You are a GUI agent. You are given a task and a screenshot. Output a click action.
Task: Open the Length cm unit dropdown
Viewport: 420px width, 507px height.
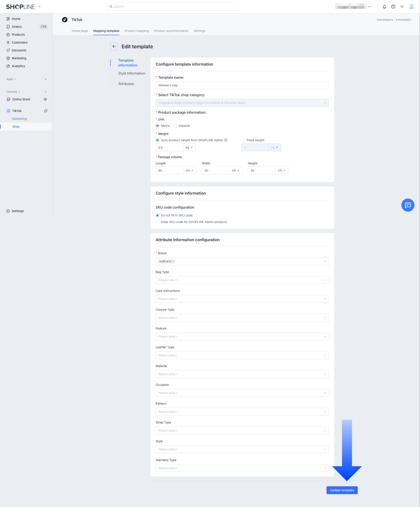tap(189, 170)
